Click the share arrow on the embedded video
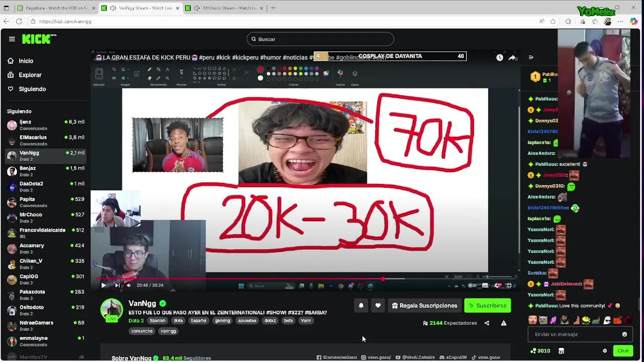Image resolution: width=644 pixels, height=362 pixels. point(512,57)
